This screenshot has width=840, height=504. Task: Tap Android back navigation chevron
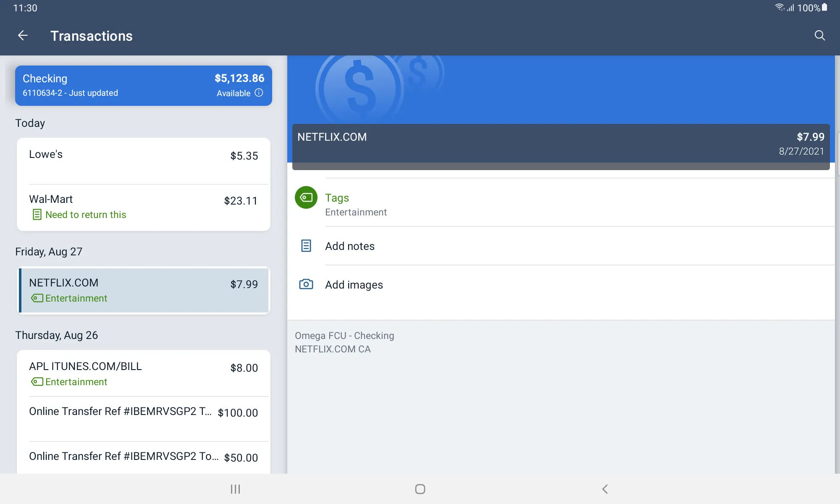[x=605, y=489]
